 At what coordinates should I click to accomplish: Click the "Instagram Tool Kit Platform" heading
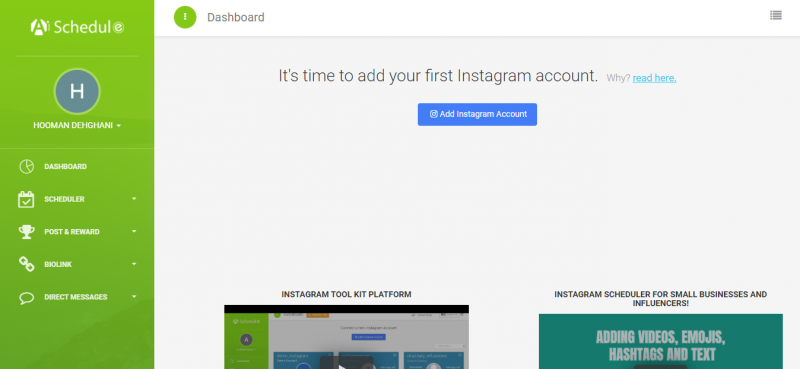click(346, 294)
